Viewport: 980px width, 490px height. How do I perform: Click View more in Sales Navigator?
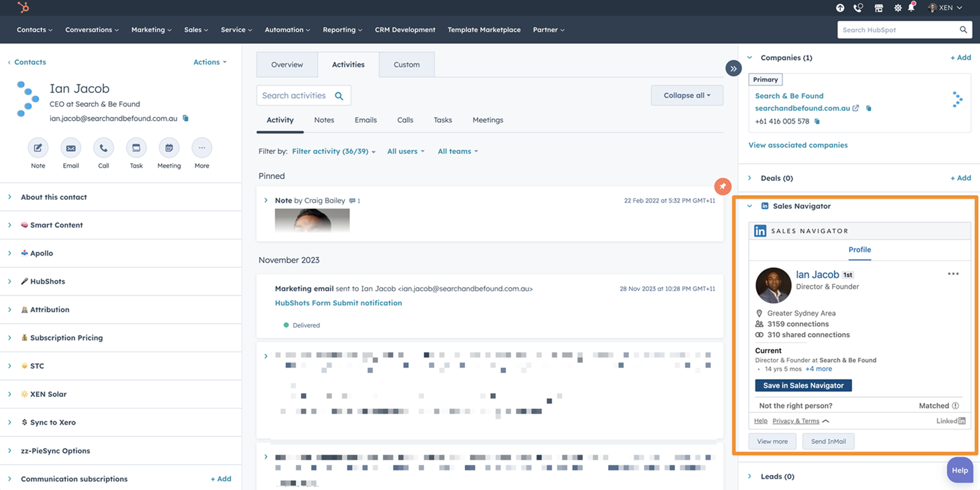click(x=772, y=441)
